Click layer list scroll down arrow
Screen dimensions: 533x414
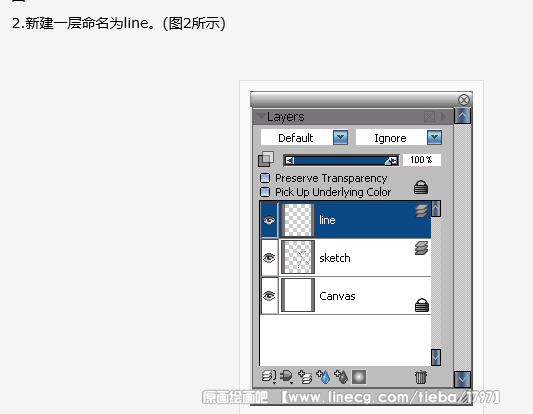(x=436, y=357)
